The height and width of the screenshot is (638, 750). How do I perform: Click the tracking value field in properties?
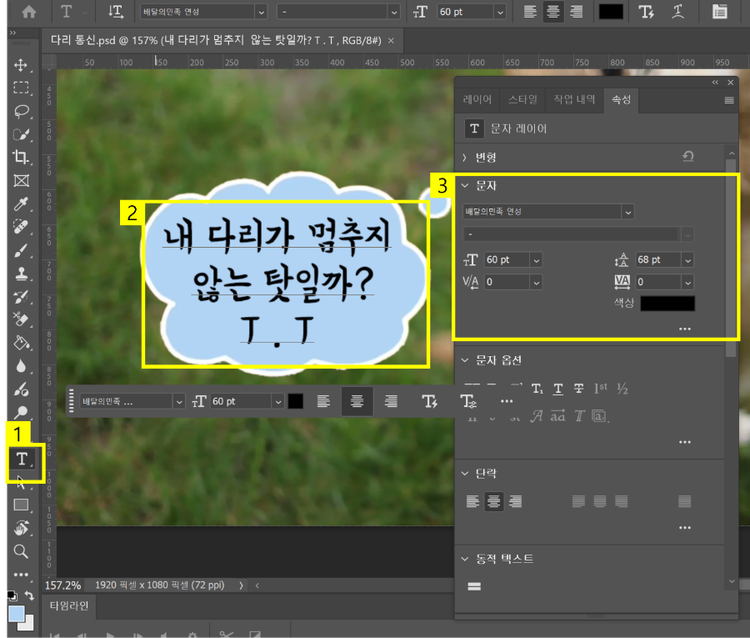coord(658,282)
